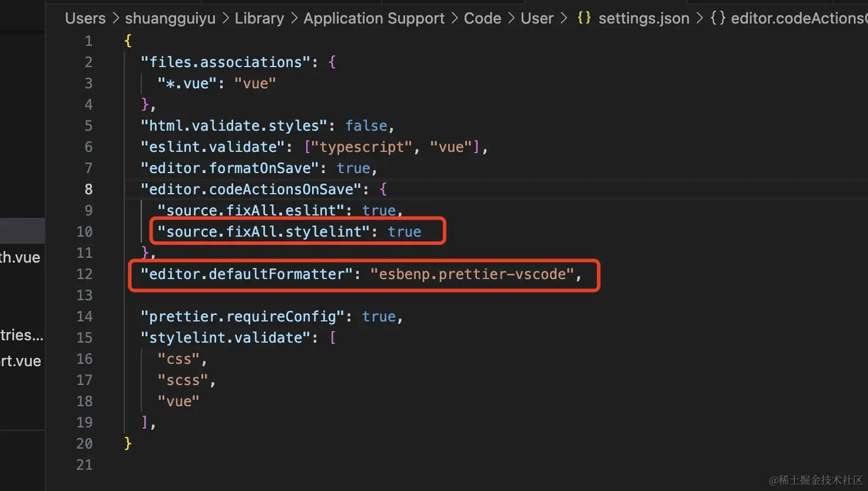Click line number 8 in the gutter
Screen dimensions: 868x491
click(x=88, y=189)
